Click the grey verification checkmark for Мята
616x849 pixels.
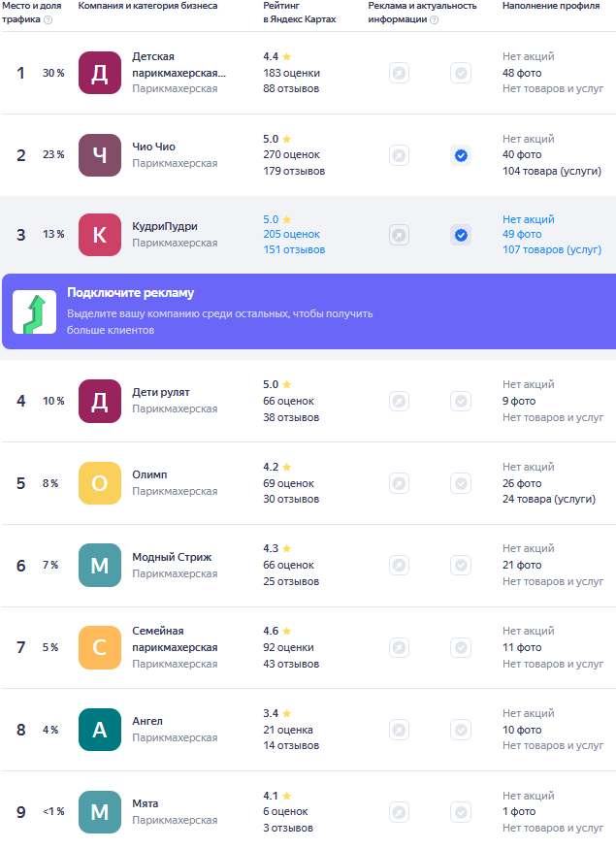pyautogui.click(x=461, y=812)
